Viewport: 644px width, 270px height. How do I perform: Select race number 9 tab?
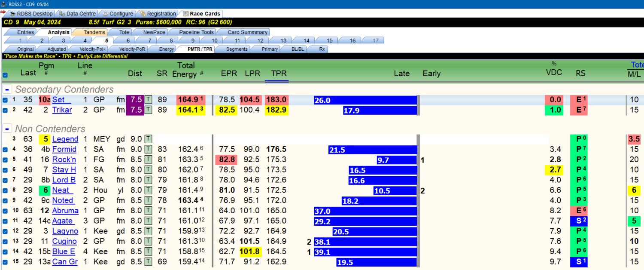click(x=193, y=40)
